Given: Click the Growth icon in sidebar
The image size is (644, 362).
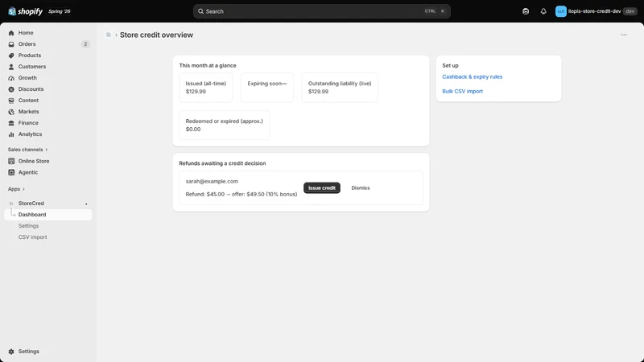Looking at the screenshot, I should click(11, 78).
